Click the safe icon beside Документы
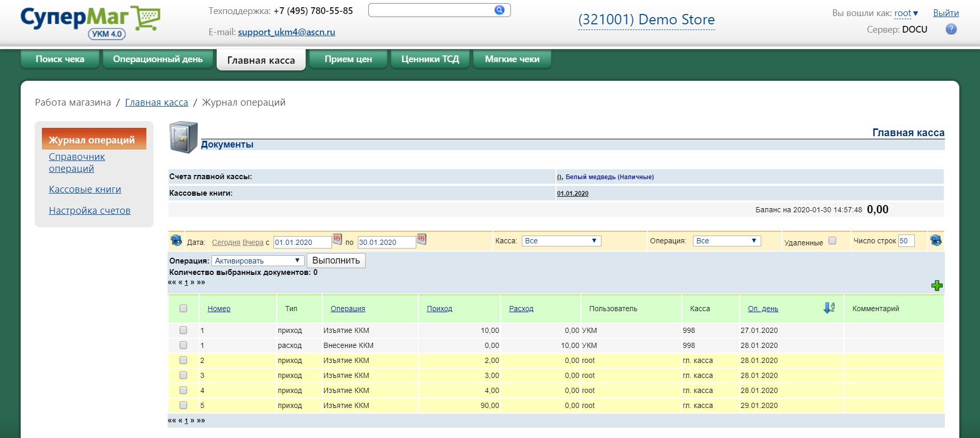 [184, 137]
